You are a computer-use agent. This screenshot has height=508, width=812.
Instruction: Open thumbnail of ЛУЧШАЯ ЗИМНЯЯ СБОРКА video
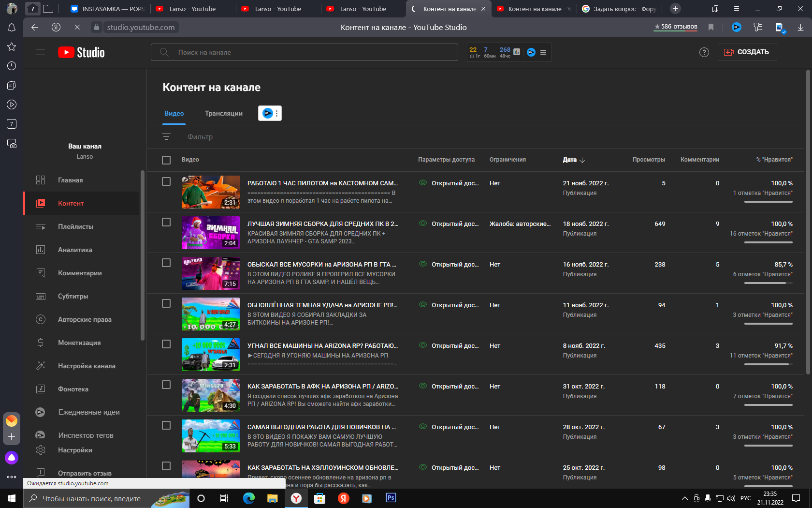pyautogui.click(x=211, y=233)
